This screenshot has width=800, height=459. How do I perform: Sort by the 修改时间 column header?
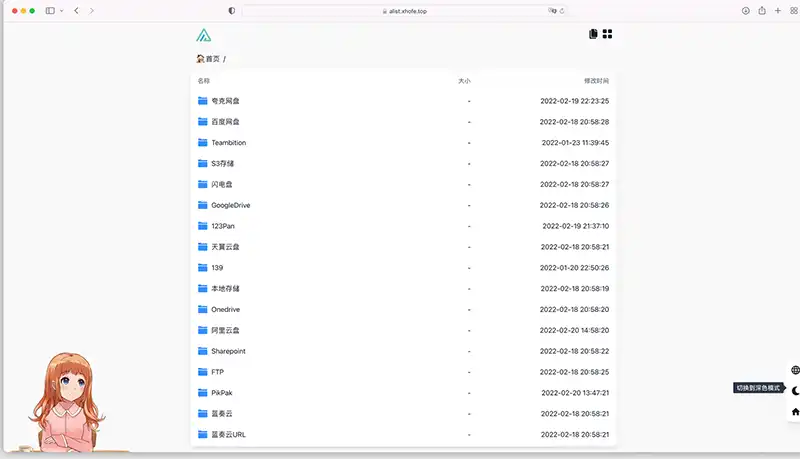(x=596, y=81)
